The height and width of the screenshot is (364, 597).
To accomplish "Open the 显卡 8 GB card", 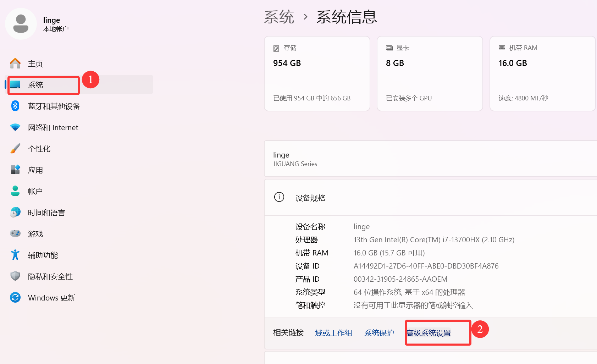I will [x=430, y=73].
